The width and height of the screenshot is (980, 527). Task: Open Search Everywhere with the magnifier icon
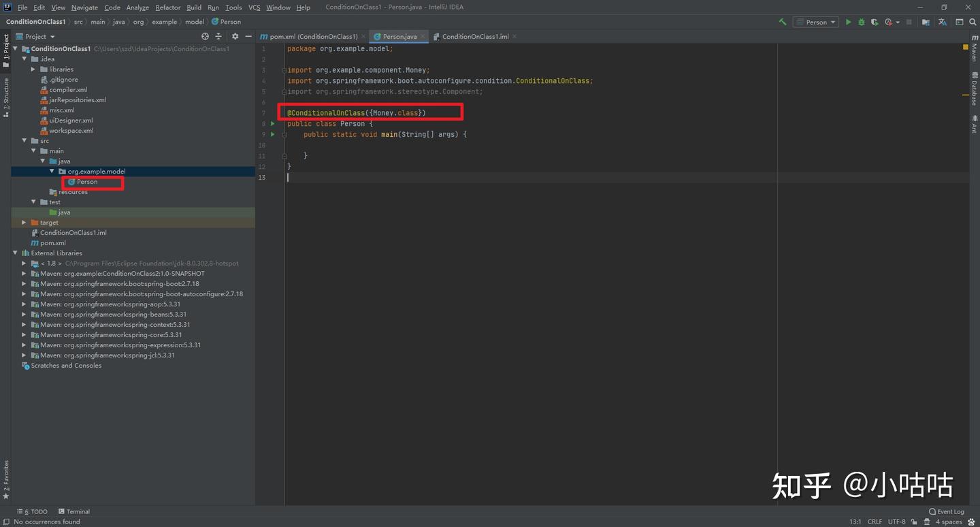(973, 22)
